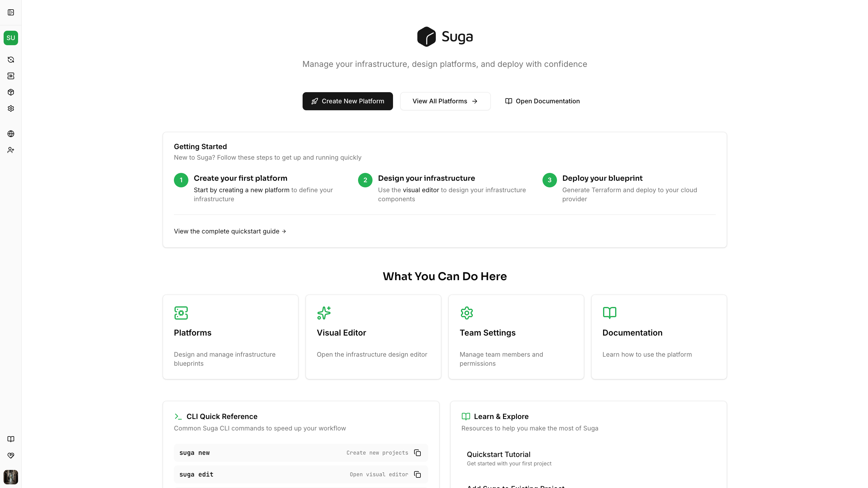
Task: Click Open Documentation
Action: point(542,101)
